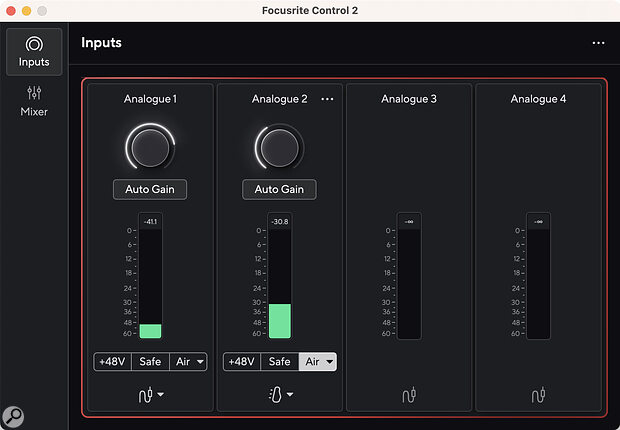Click the -30.8 peak reading on Analogue 2
Viewport: 620px width, 430px height.
click(x=280, y=222)
